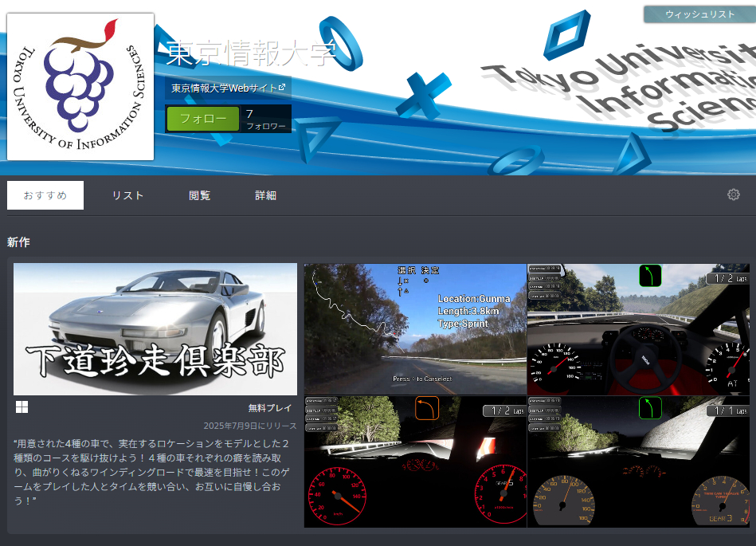Switch to the リスト tab
The height and width of the screenshot is (546, 756).
tap(127, 195)
